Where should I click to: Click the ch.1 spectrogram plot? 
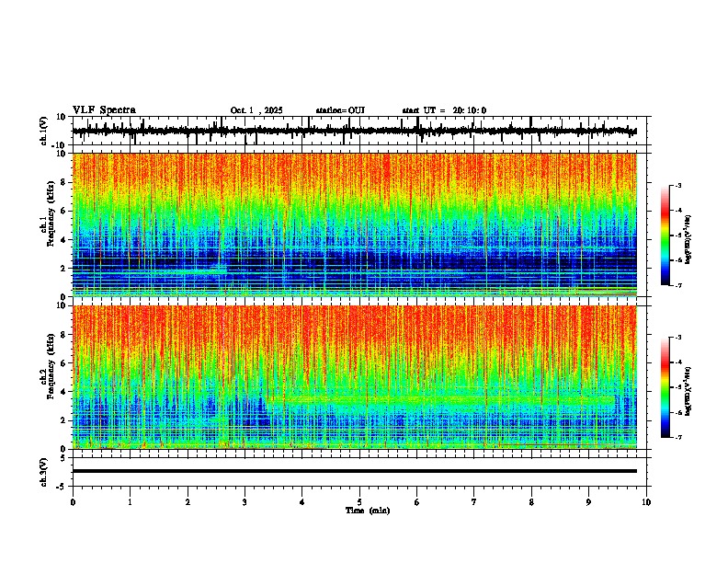click(x=355, y=224)
